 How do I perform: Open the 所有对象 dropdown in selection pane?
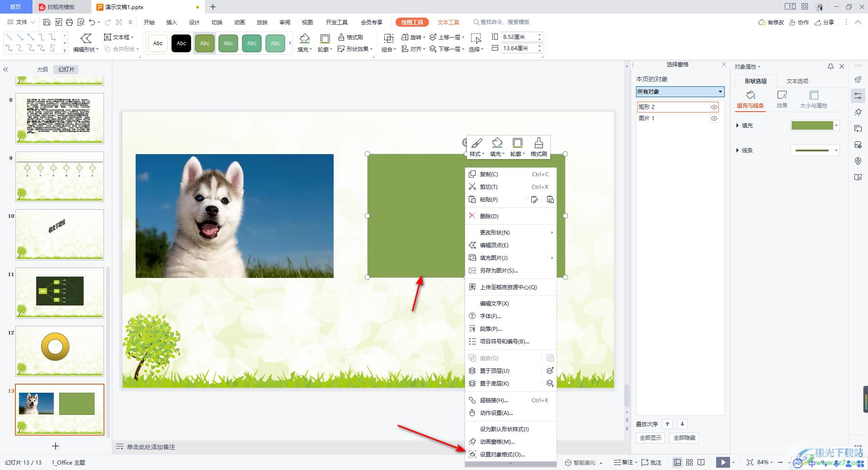point(680,92)
